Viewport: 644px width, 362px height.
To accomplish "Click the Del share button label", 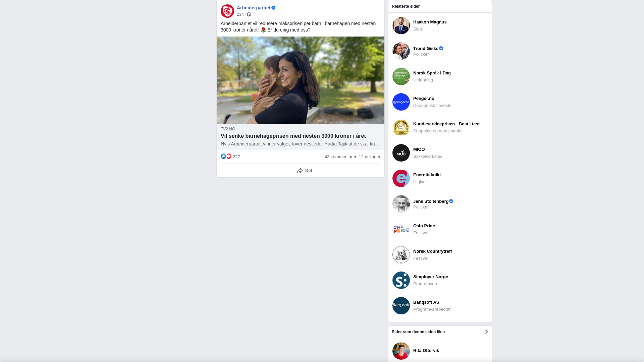I will point(309,171).
